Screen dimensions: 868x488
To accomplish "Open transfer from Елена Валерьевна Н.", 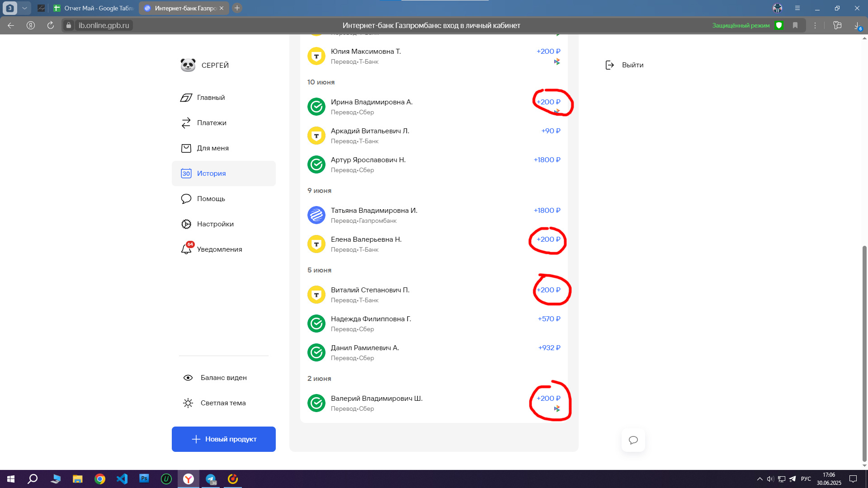I will (434, 244).
